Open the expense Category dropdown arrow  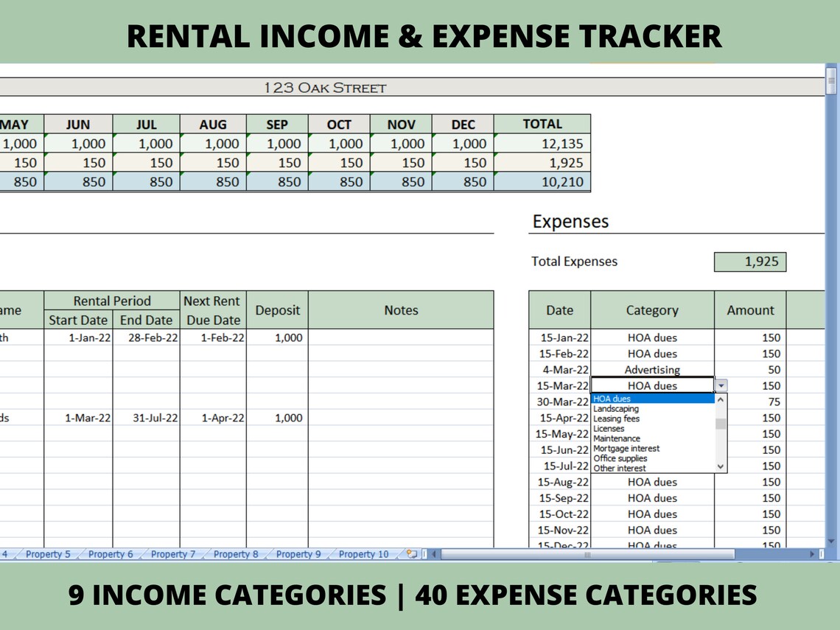point(720,385)
